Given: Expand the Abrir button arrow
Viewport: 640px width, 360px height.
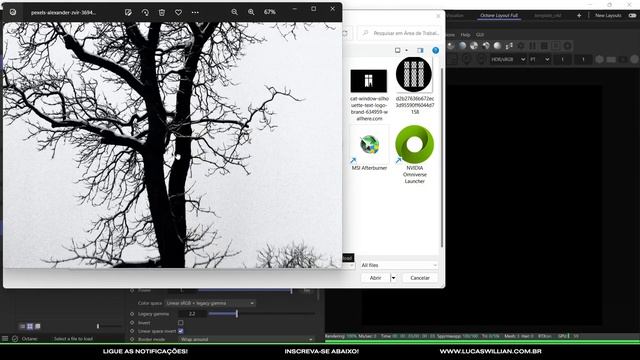Looking at the screenshot, I should (393, 278).
